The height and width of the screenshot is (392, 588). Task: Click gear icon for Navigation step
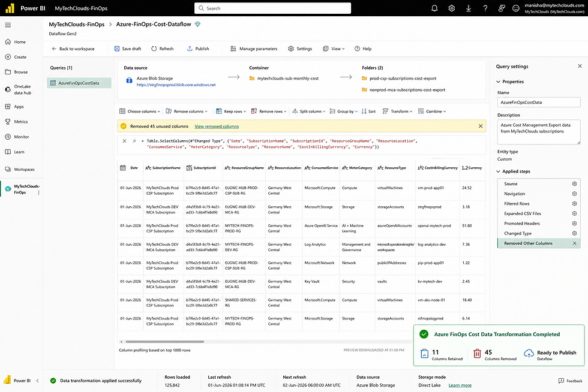[x=574, y=194]
